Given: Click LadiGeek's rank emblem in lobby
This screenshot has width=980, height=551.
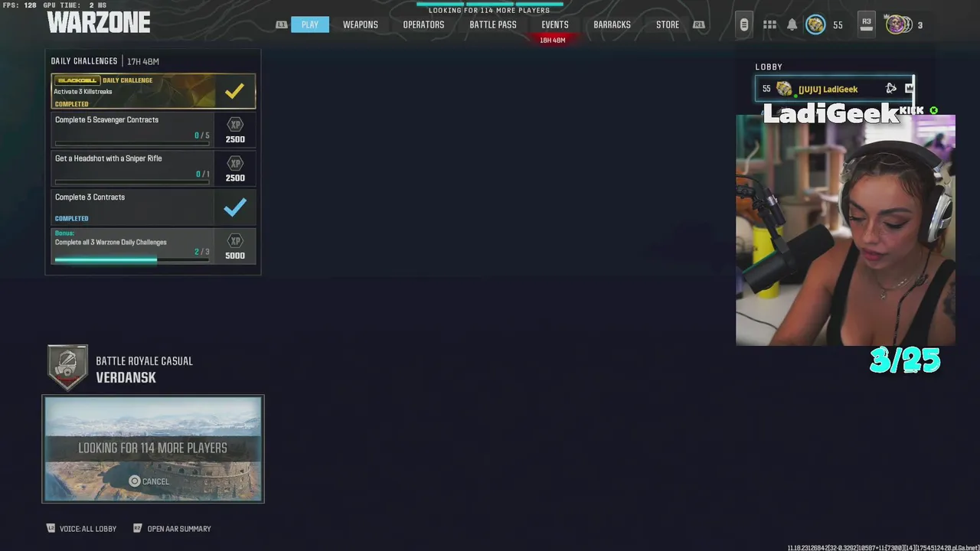Looking at the screenshot, I should pos(784,89).
